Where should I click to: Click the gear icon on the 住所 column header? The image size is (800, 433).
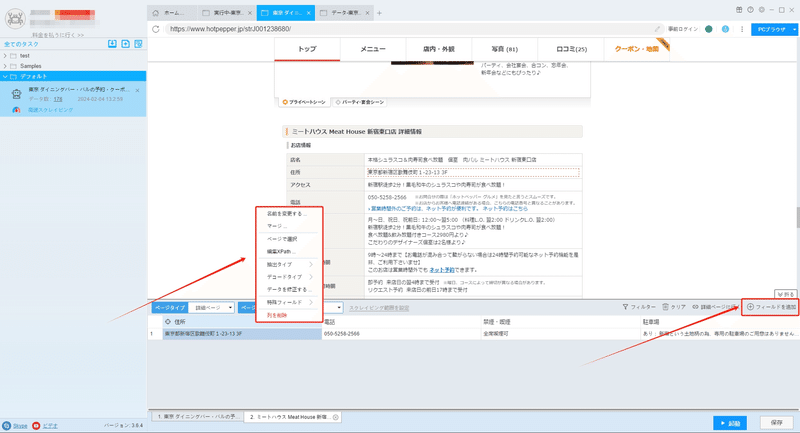(x=168, y=322)
